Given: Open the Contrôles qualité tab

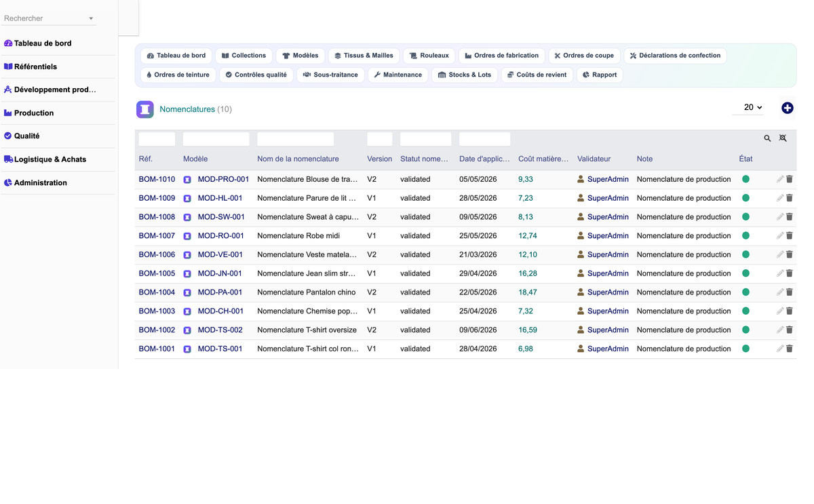Looking at the screenshot, I should coord(256,75).
